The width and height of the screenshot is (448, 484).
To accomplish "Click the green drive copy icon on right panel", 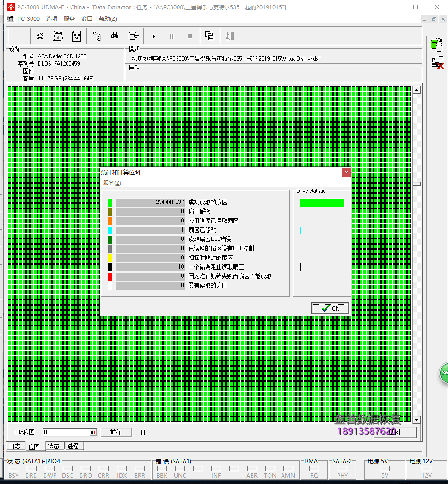I will click(x=436, y=44).
